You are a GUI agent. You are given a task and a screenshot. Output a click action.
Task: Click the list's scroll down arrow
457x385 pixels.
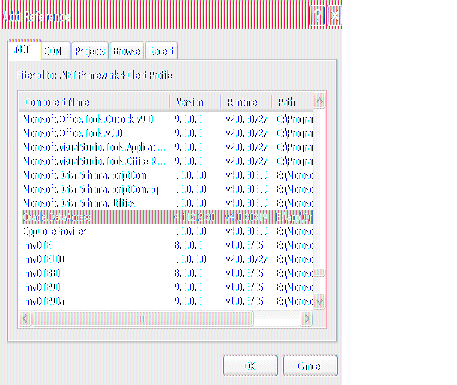[319, 302]
